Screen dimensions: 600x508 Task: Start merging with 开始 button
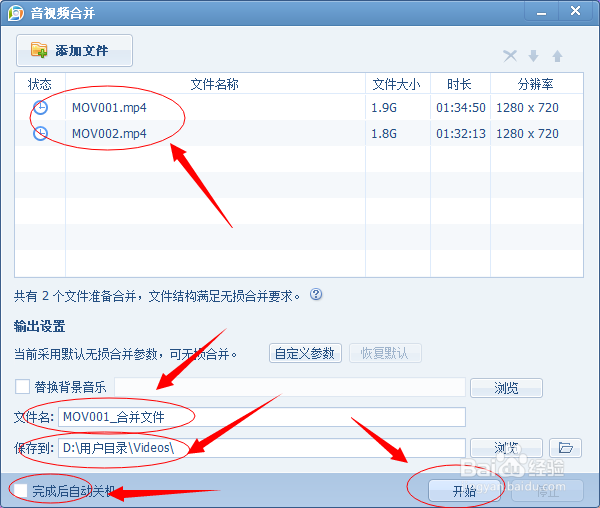tap(464, 491)
